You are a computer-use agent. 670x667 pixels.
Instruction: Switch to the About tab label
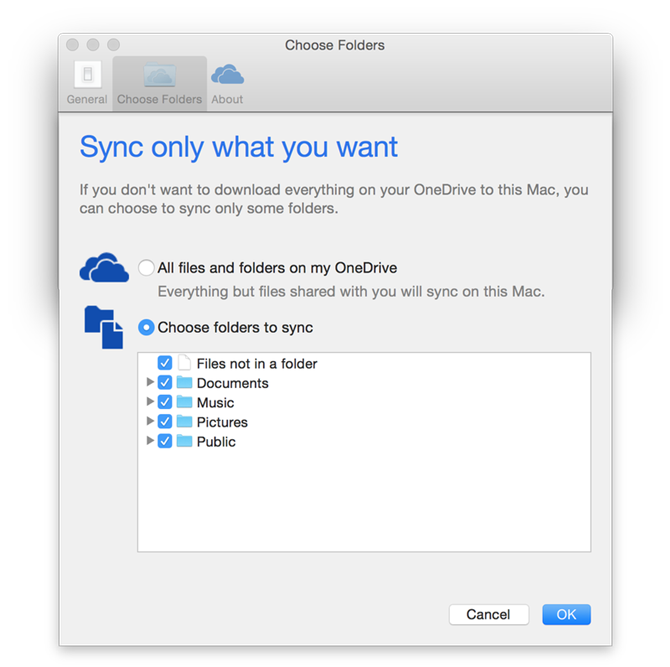click(227, 99)
